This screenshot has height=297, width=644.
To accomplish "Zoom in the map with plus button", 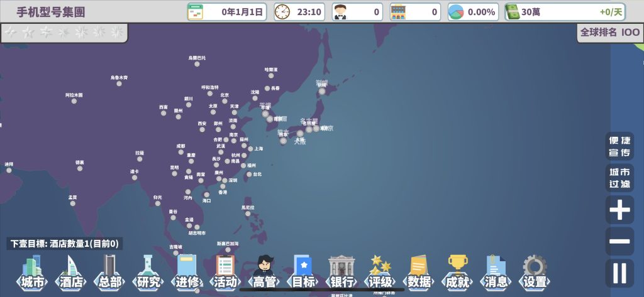I will (619, 210).
